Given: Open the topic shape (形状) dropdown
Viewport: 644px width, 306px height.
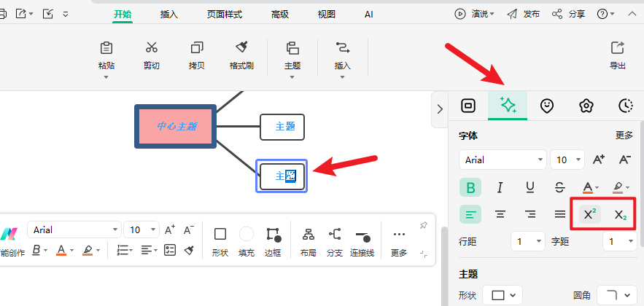Looking at the screenshot, I should tap(503, 295).
